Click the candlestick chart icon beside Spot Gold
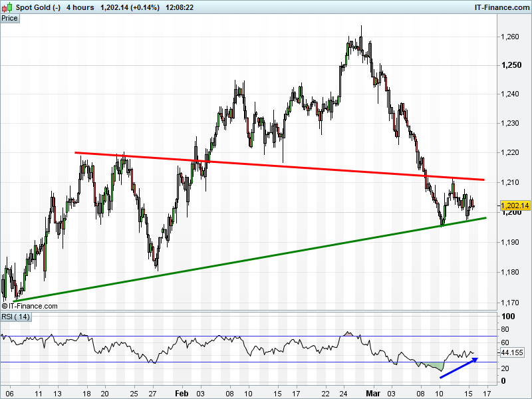The width and height of the screenshot is (532, 399). click(7, 7)
